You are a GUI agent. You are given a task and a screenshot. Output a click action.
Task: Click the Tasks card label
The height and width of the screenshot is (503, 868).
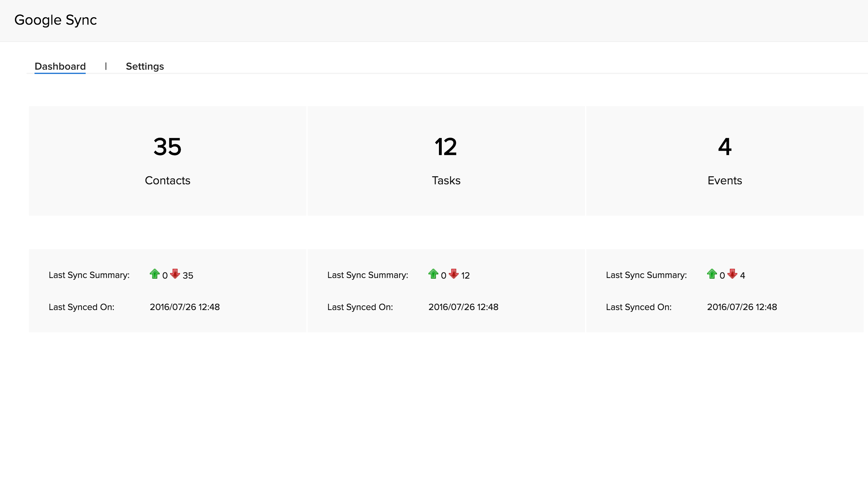(446, 181)
